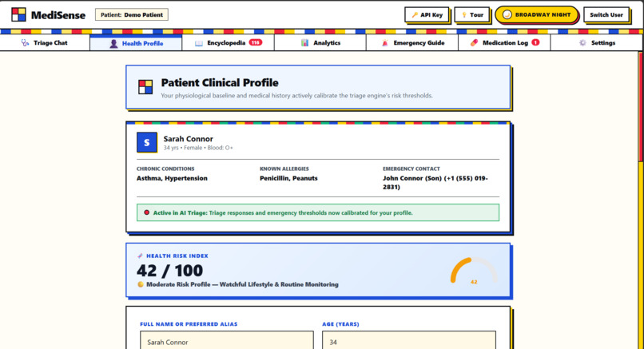Click the gear icon on Settings tab
The image size is (644, 349).
pyautogui.click(x=582, y=42)
